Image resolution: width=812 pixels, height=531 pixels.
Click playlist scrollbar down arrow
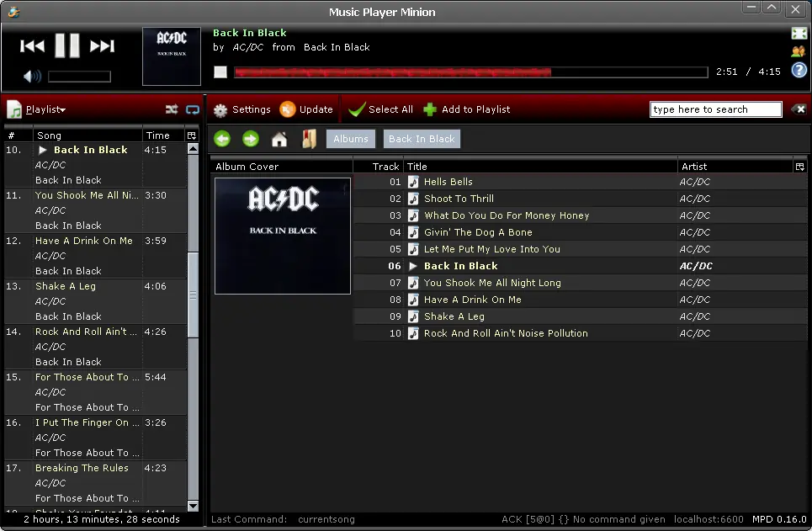click(x=193, y=506)
